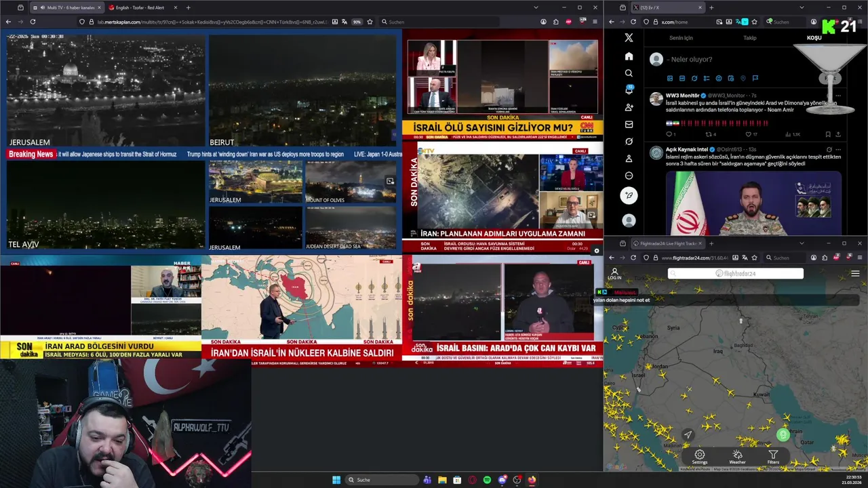Screen dimensions: 868x488
Task: Add GIF icon in X composer
Action: pos(682,79)
